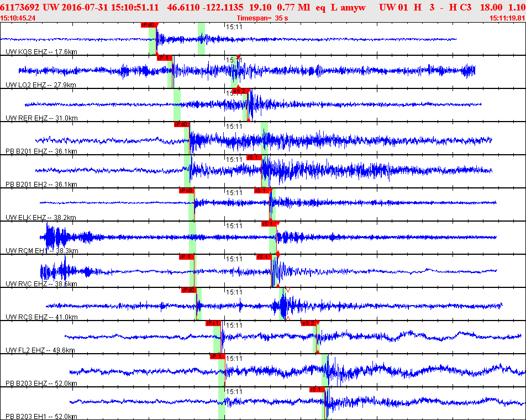526x420 pixels.
Task: Select the iPd0 pick flag on RCS trace
Action: click(188, 290)
